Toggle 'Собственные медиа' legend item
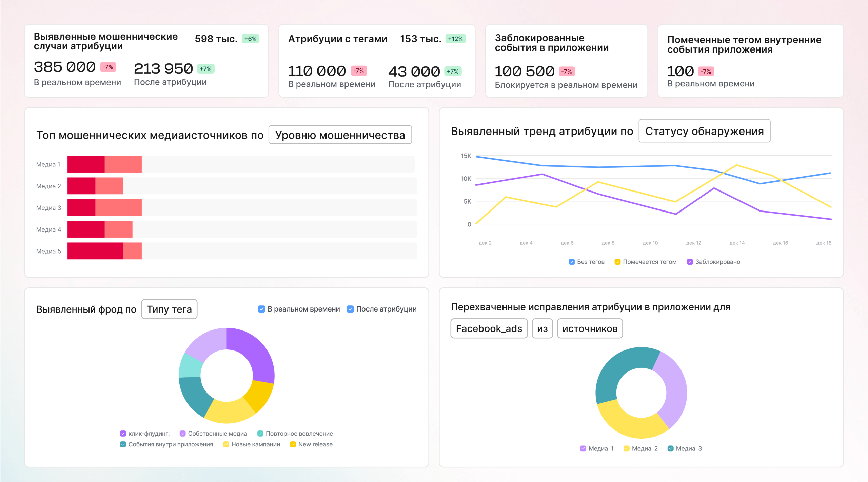This screenshot has width=868, height=482. pyautogui.click(x=183, y=434)
